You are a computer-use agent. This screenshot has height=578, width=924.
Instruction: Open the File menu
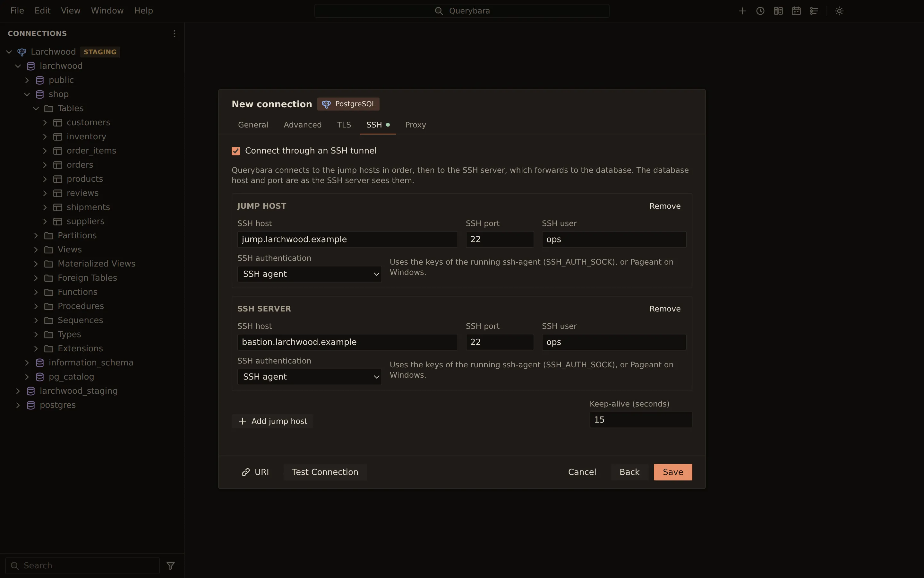coord(17,11)
